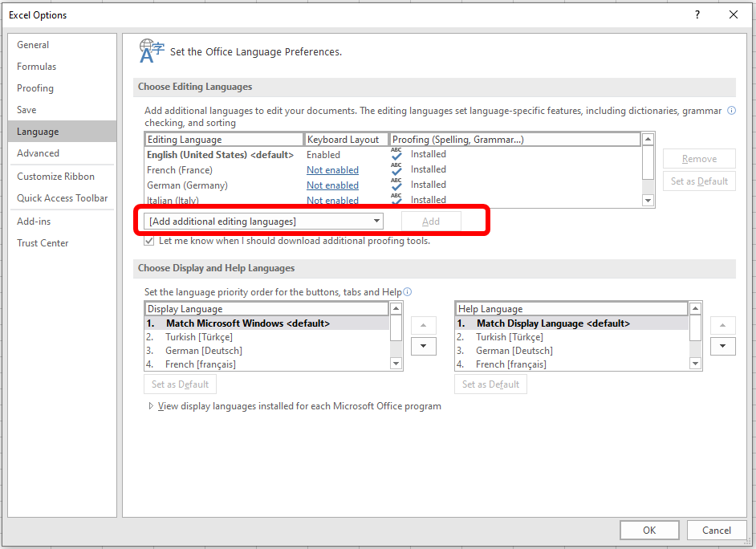Select 'French [français]' in Help Language list

[x=572, y=364]
